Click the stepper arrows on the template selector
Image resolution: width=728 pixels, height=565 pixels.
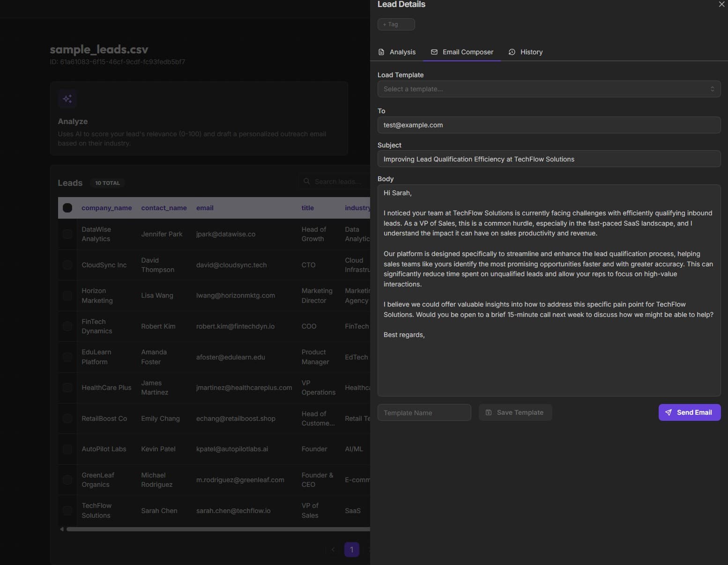(x=713, y=89)
